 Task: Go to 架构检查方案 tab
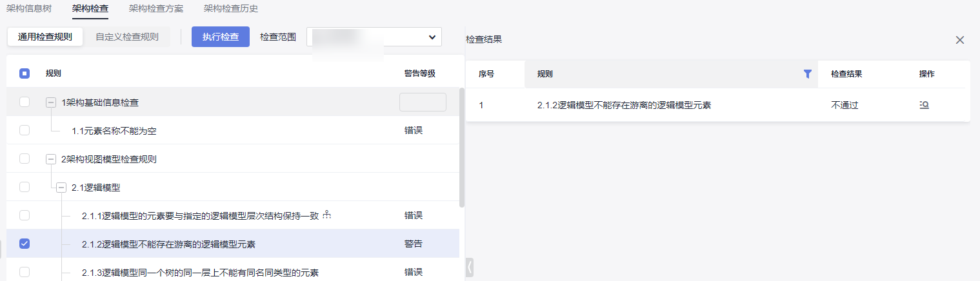pyautogui.click(x=156, y=8)
